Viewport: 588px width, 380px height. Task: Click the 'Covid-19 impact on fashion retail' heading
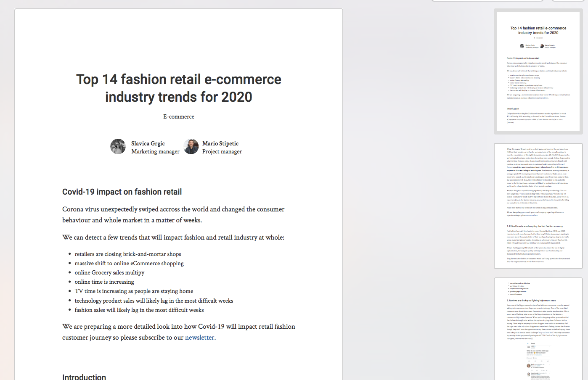pos(122,192)
